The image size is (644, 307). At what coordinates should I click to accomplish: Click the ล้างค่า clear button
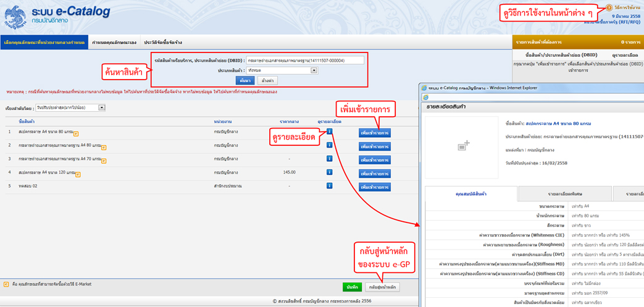pyautogui.click(x=267, y=80)
